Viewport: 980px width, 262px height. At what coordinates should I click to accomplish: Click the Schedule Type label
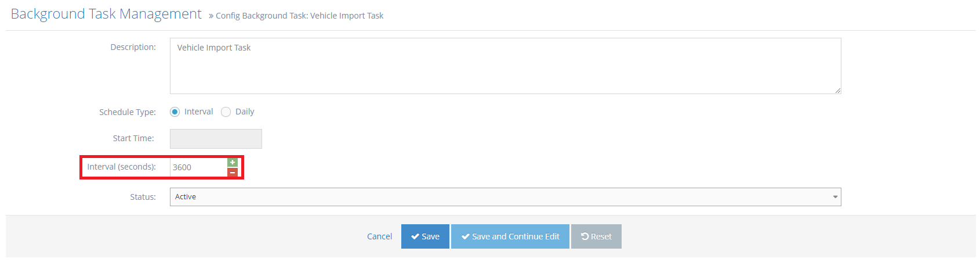[127, 112]
